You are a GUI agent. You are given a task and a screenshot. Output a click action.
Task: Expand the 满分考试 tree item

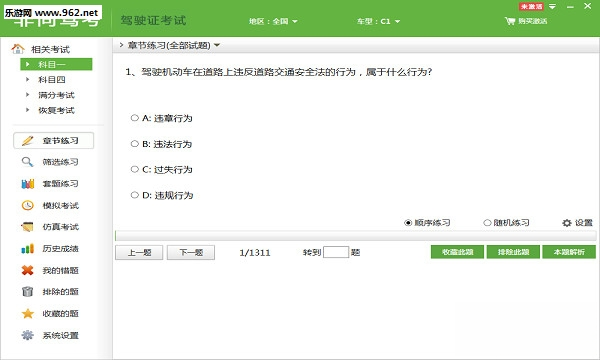pyautogui.click(x=28, y=95)
